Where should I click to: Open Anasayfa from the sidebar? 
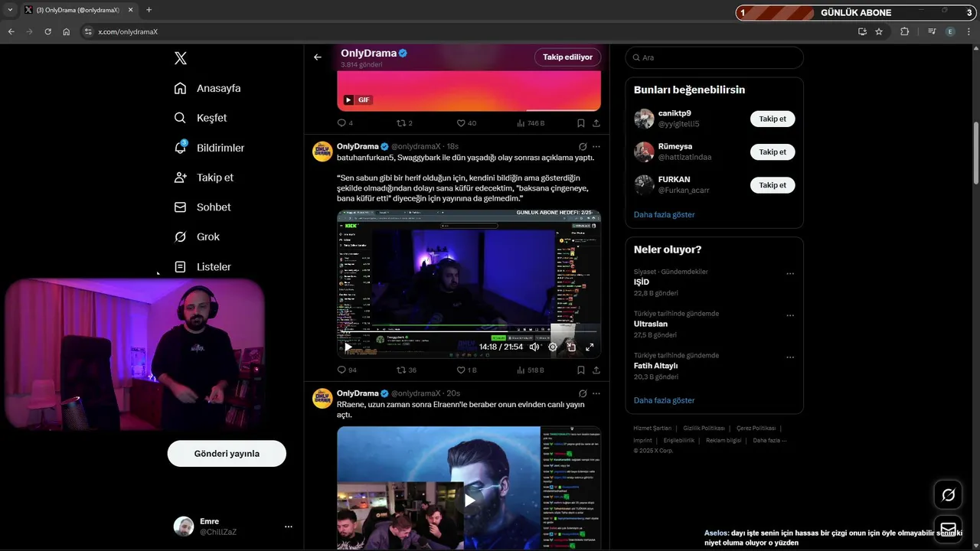pos(207,88)
